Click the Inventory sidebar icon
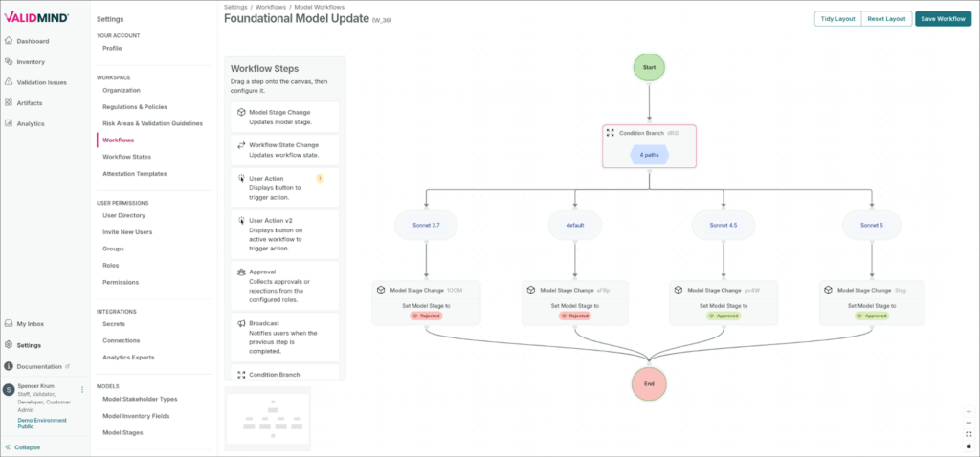 (x=9, y=61)
